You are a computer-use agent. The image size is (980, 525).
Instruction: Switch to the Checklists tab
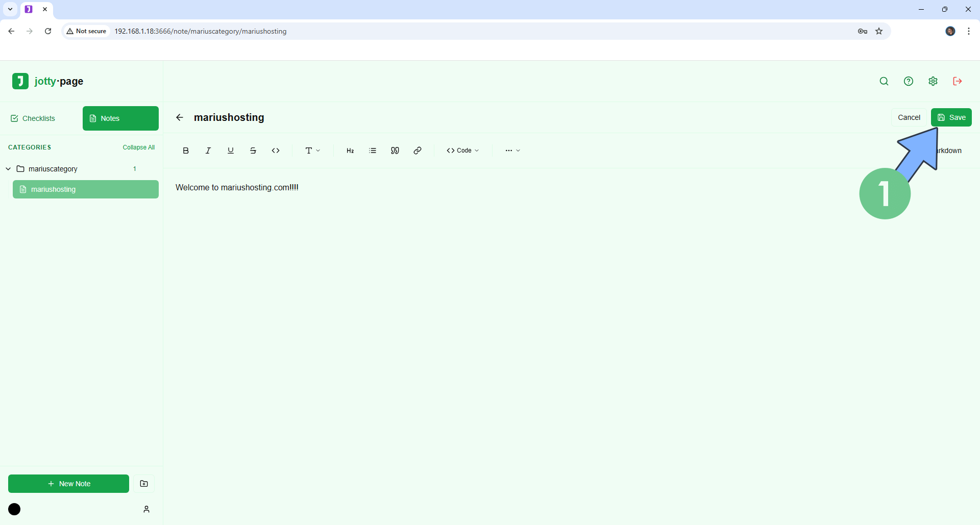33,118
